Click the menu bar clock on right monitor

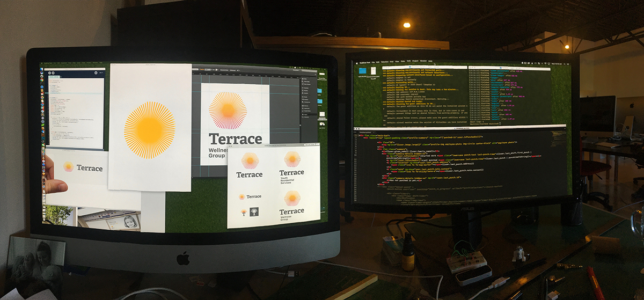[x=557, y=64]
